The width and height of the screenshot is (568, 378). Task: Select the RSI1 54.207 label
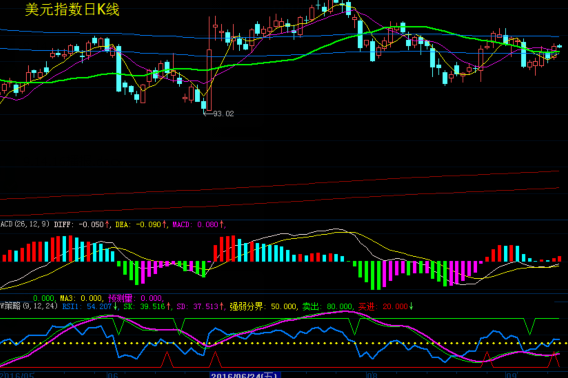point(87,307)
